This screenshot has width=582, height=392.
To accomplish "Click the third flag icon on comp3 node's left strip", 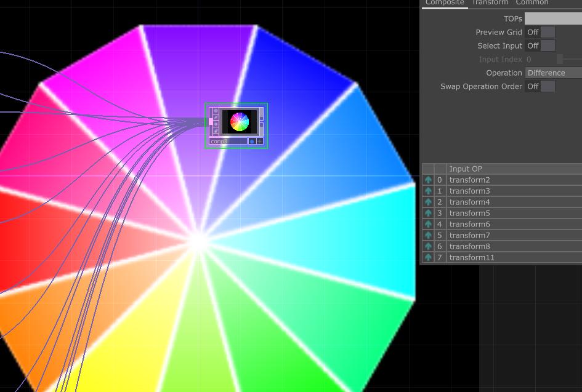I will tap(216, 124).
